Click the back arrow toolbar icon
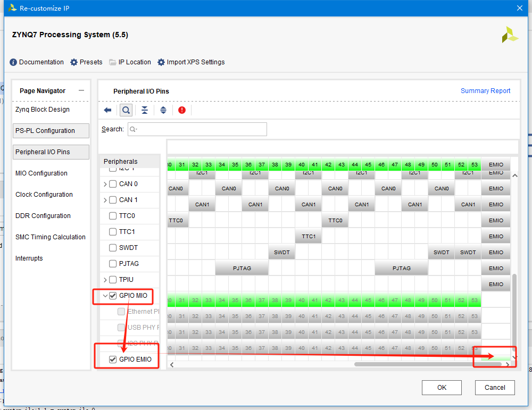Screen dimensions: 532x410 pyautogui.click(x=107, y=110)
